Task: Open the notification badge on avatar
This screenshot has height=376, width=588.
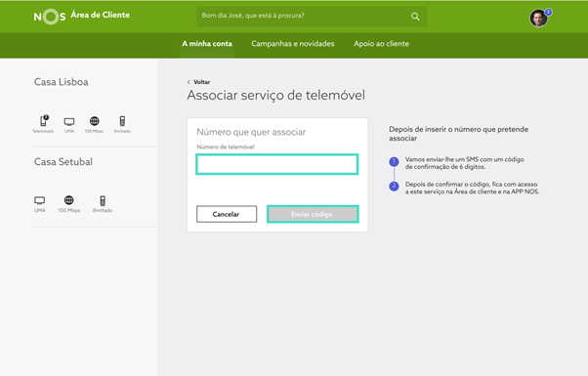Action: point(548,12)
